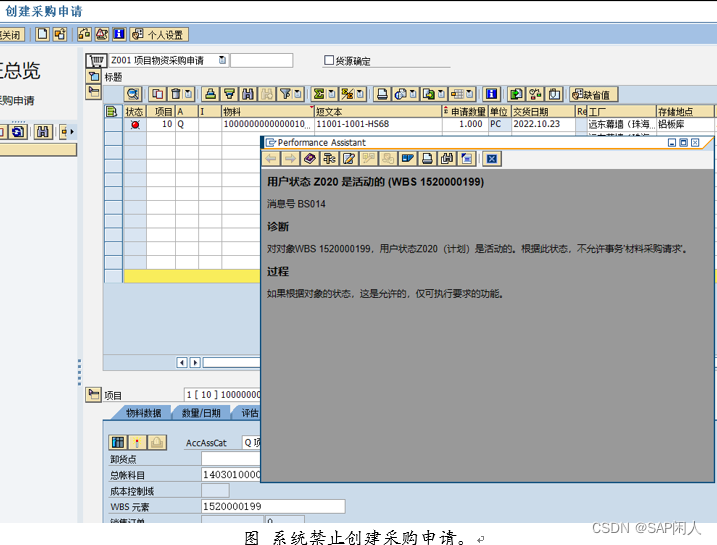Open the blue Help info icon in top toolbar
Viewport: 717px width, 545px height.
coord(119,34)
